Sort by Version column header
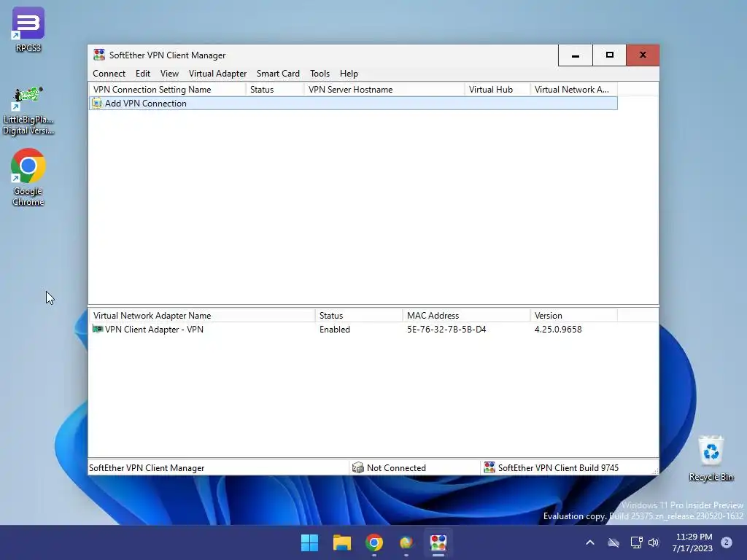Viewport: 747px width, 560px height. (x=573, y=315)
